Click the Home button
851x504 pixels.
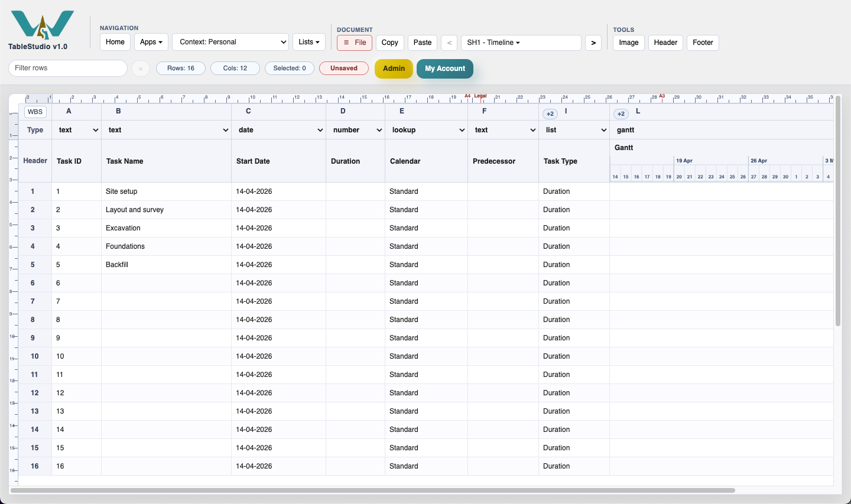(x=115, y=42)
